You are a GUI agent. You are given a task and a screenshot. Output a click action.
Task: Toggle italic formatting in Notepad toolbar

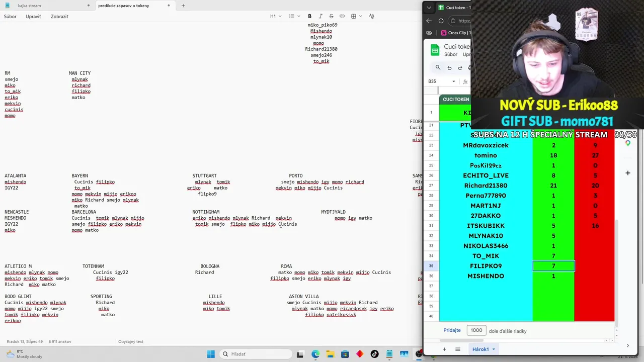coord(320,16)
